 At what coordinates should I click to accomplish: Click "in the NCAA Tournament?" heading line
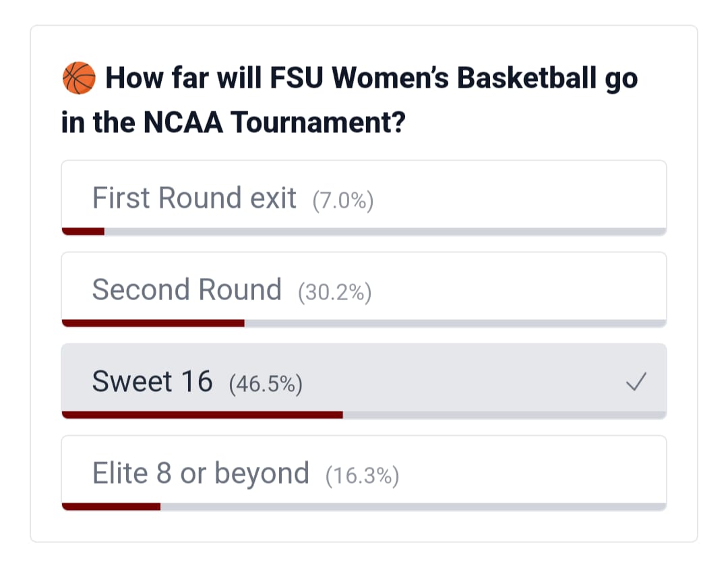click(x=233, y=124)
